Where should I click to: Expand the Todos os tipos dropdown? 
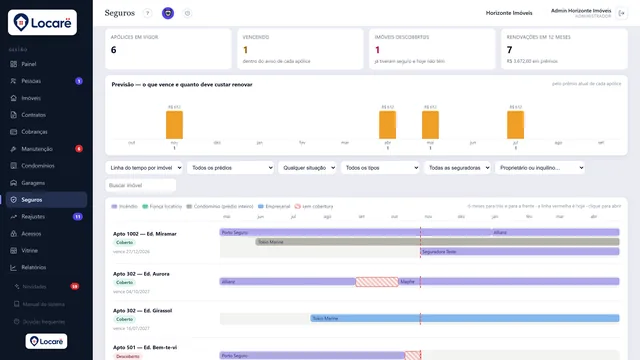[x=380, y=168]
